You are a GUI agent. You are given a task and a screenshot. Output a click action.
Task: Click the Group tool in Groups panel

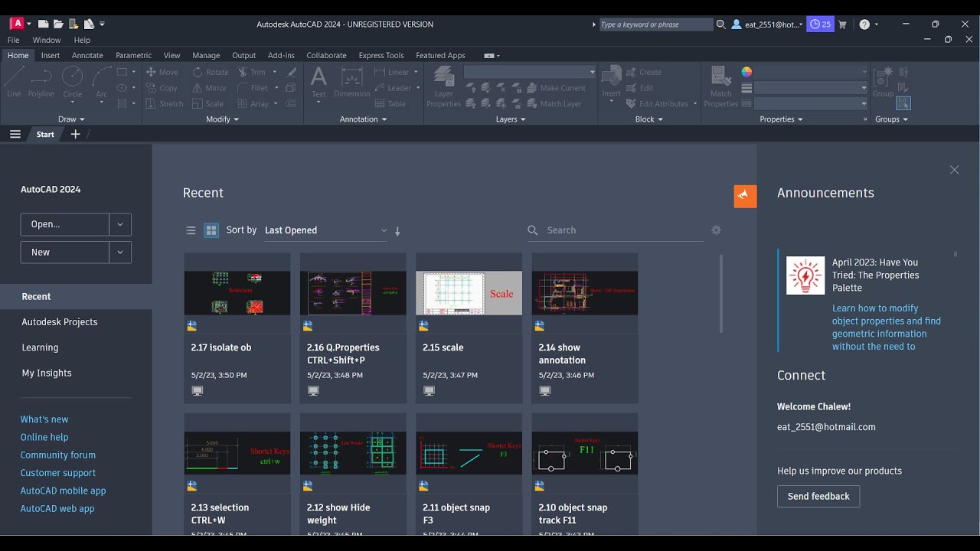pyautogui.click(x=883, y=83)
